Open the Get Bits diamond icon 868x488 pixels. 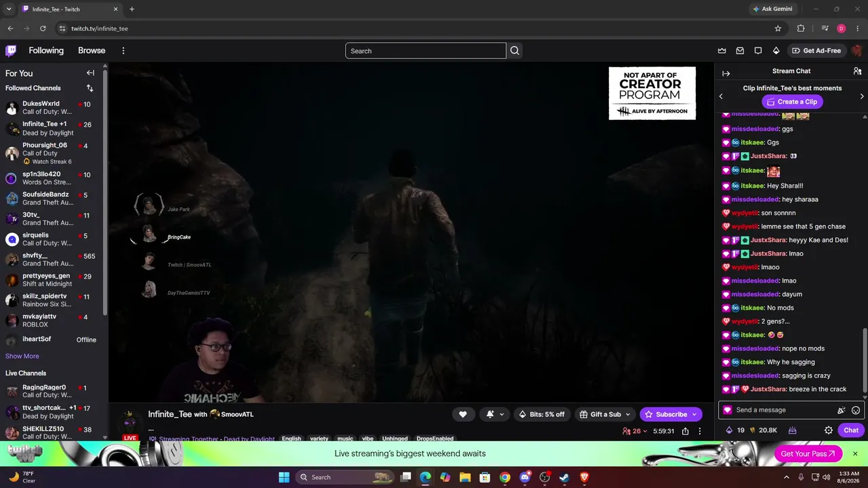click(x=776, y=51)
